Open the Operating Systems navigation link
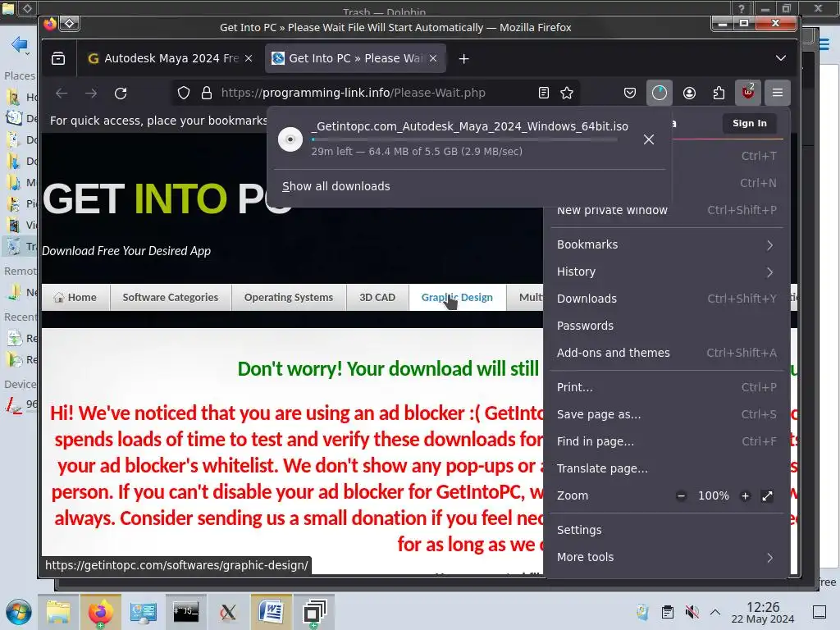The width and height of the screenshot is (840, 630). 289,297
